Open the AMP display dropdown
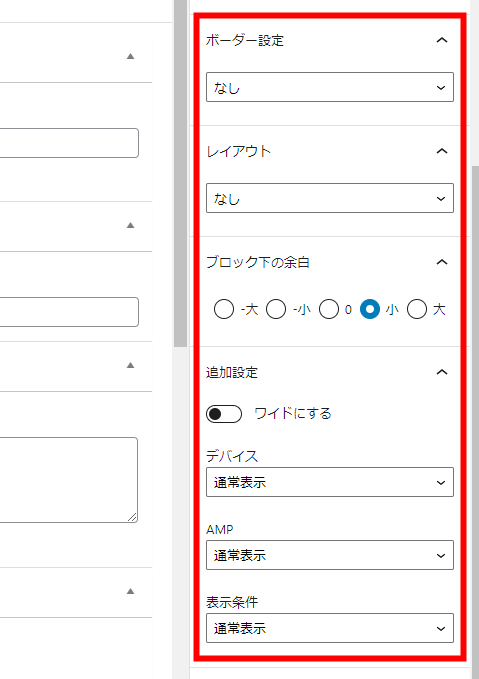Viewport: 479px width, 679px height. (x=330, y=555)
